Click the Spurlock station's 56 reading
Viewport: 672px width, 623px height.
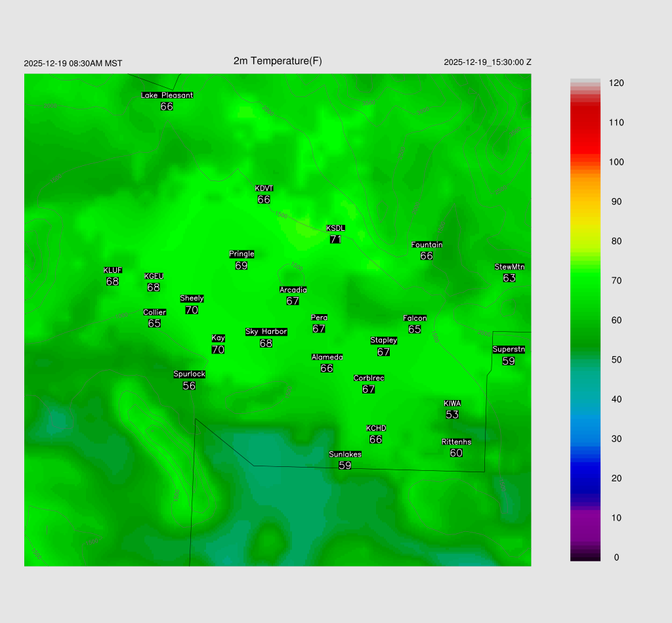pyautogui.click(x=189, y=386)
